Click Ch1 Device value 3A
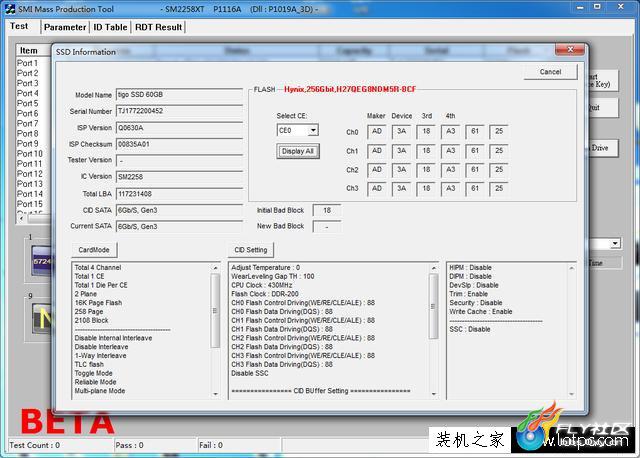 click(x=402, y=151)
